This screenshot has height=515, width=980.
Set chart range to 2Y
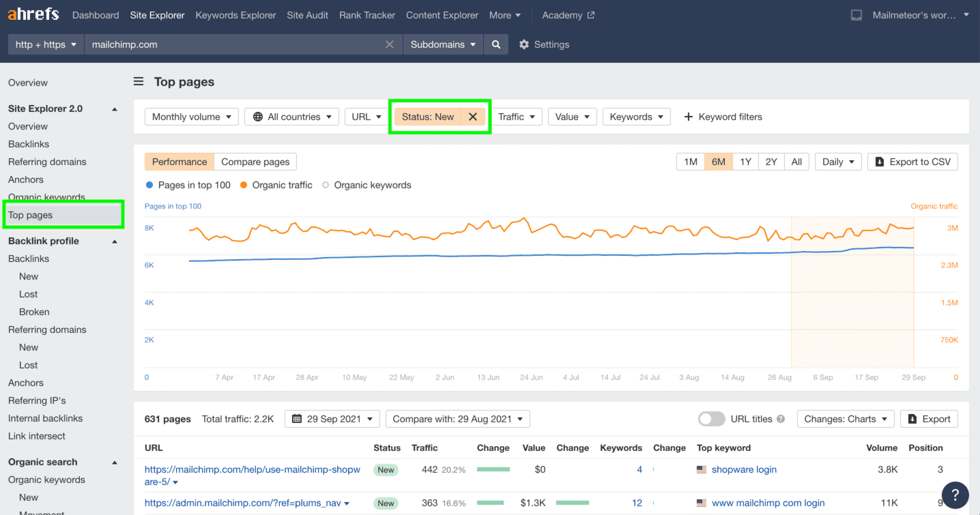point(771,162)
